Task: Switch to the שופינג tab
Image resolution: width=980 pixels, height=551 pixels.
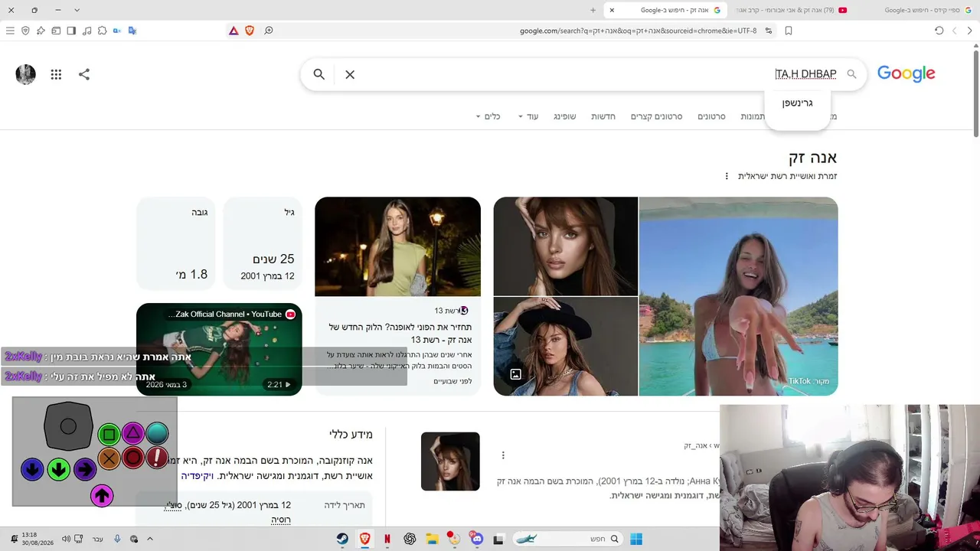Action: [x=564, y=116]
